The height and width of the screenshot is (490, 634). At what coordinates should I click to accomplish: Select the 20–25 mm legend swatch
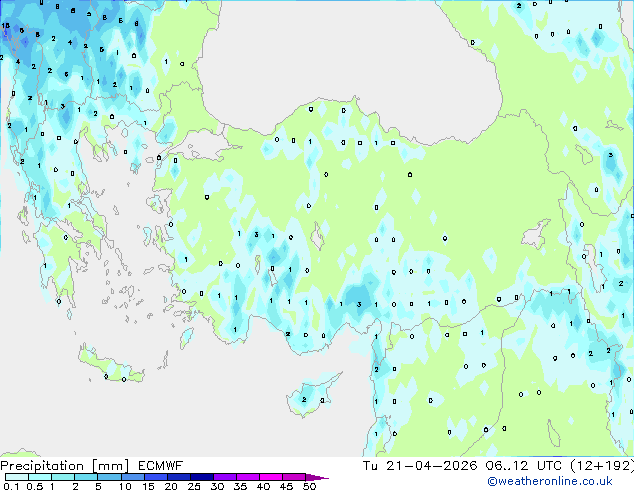click(x=179, y=477)
